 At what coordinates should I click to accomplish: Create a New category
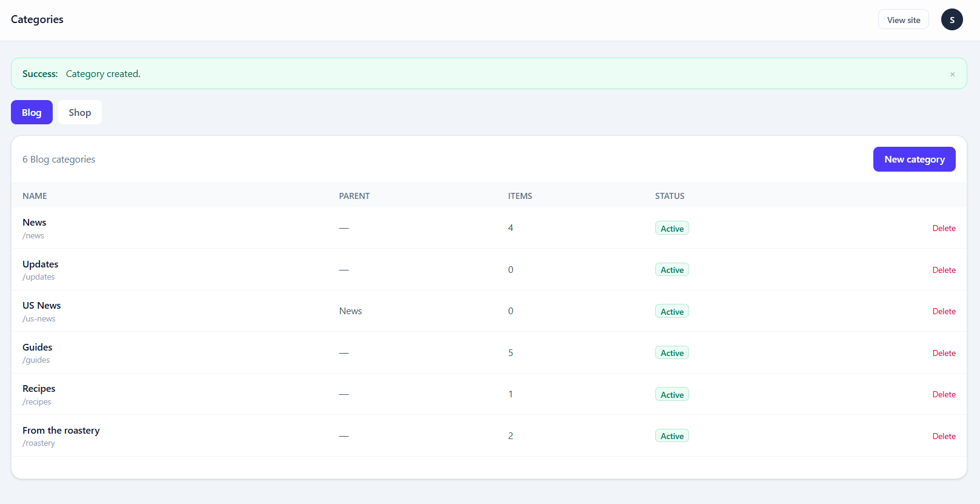tap(914, 159)
